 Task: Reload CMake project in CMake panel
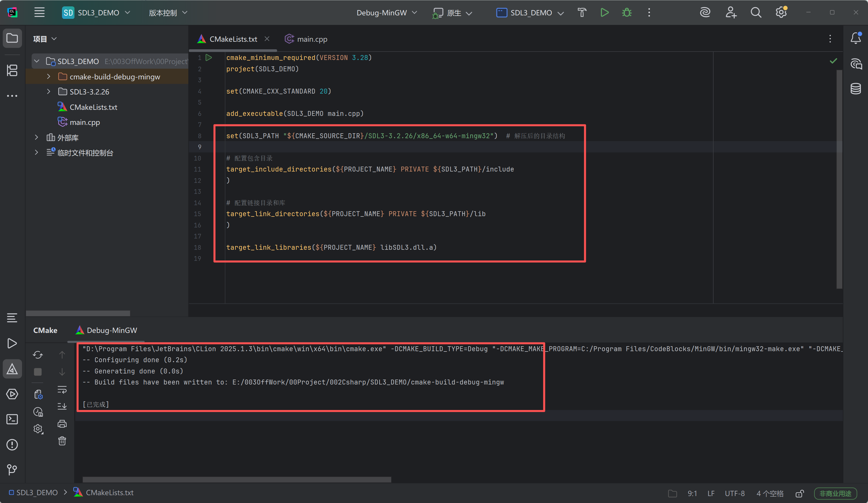[38, 355]
